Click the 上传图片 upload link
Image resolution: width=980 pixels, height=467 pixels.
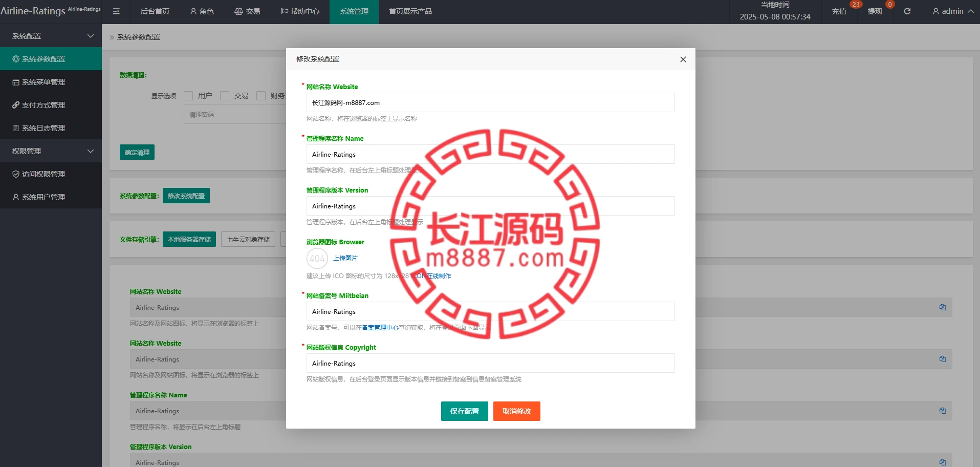coord(345,258)
